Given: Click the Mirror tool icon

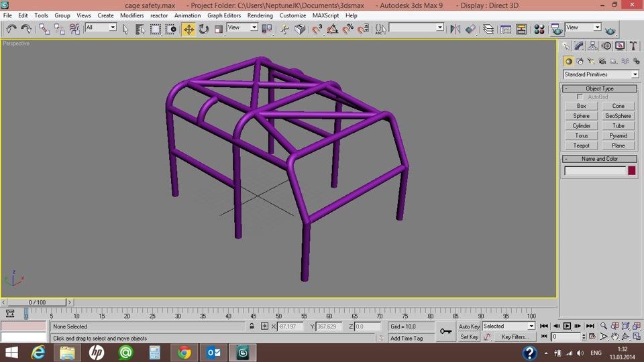Looking at the screenshot, I should (x=455, y=29).
